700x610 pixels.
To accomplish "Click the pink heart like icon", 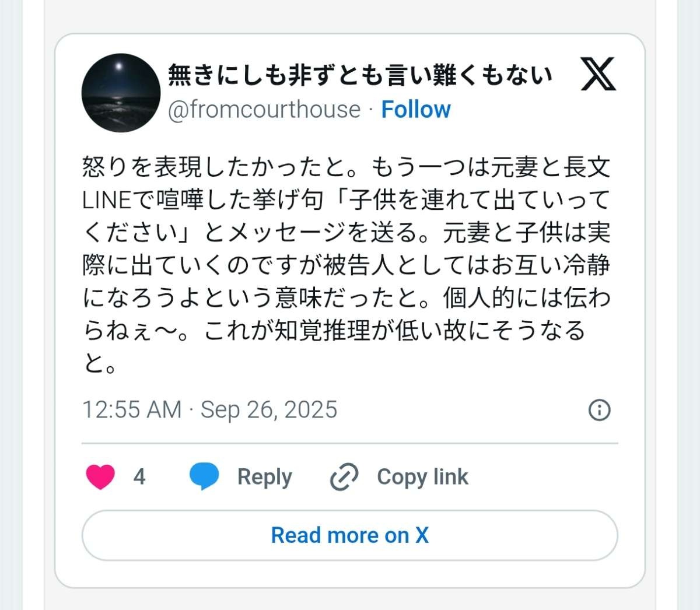I will coord(100,476).
